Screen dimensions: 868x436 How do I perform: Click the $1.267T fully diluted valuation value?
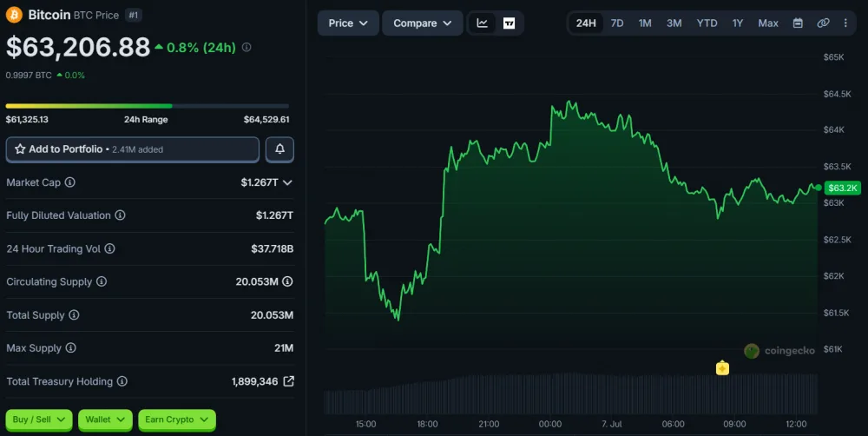(x=274, y=215)
